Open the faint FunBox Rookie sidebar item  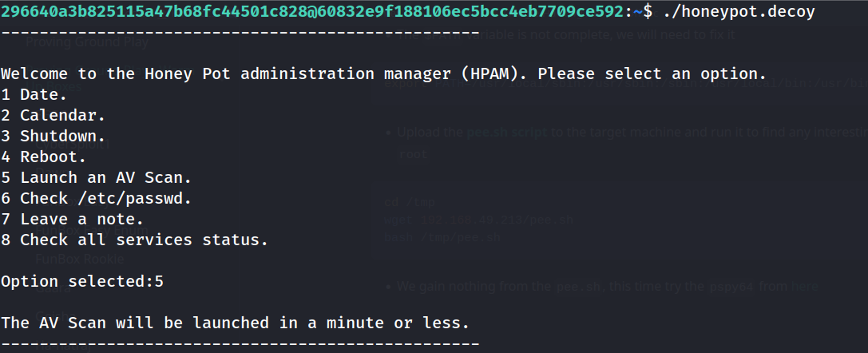[80, 259]
